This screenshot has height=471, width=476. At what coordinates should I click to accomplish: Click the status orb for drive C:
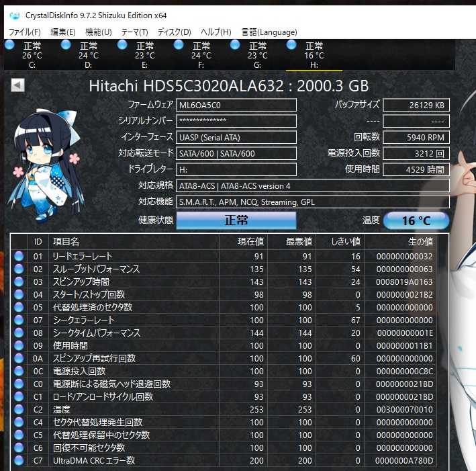[x=9, y=45]
